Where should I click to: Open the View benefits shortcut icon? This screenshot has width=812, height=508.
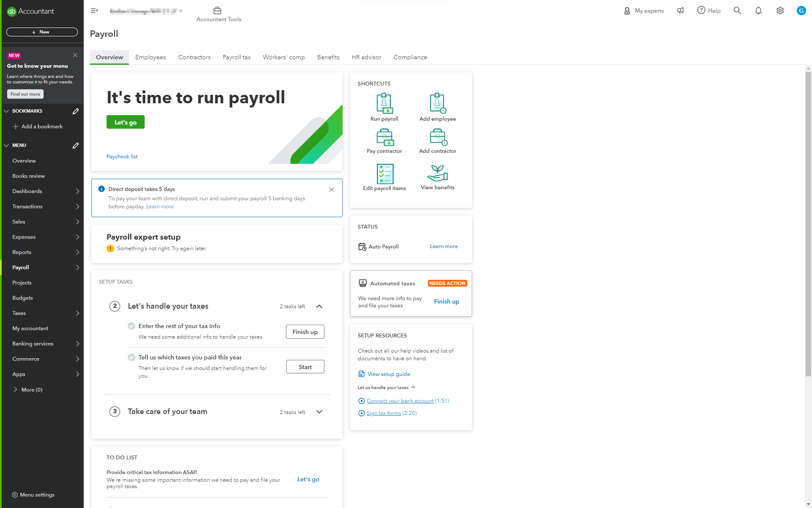tap(437, 174)
